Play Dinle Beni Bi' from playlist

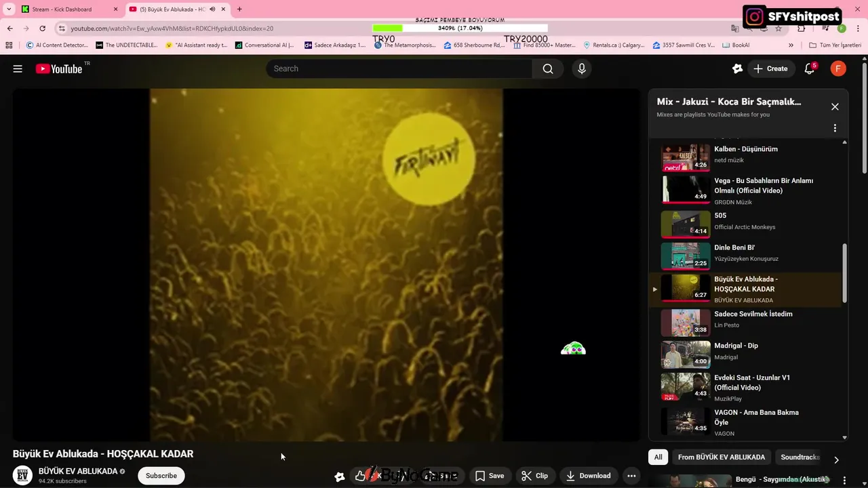pos(746,256)
